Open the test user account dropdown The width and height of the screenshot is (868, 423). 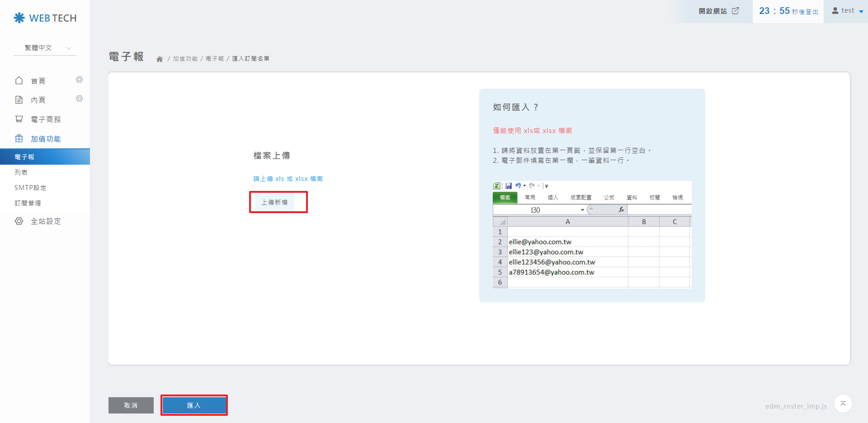[x=848, y=11]
